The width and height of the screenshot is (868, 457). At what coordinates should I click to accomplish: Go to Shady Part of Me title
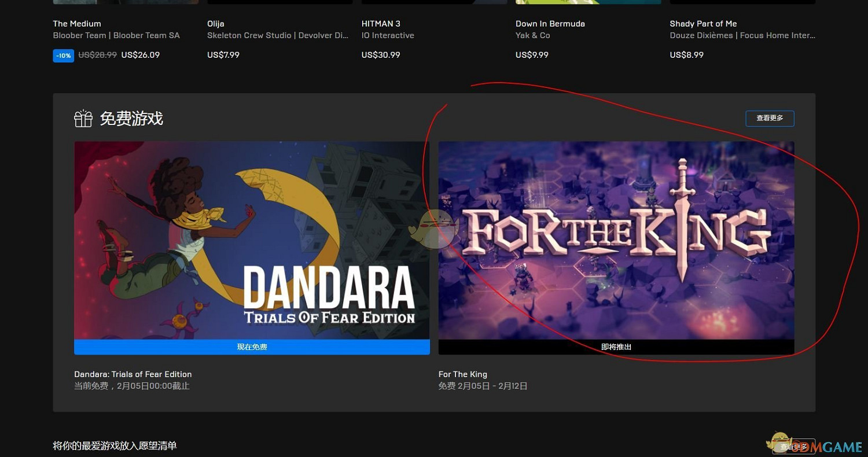coord(703,24)
